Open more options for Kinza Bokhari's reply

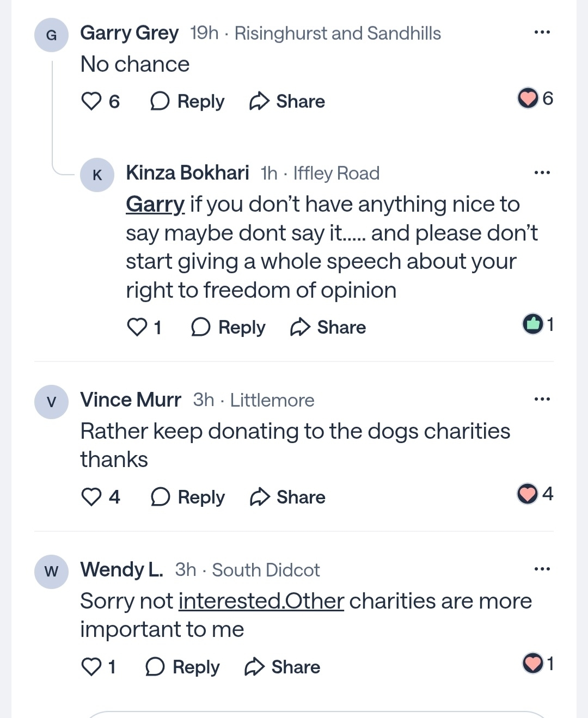(542, 173)
